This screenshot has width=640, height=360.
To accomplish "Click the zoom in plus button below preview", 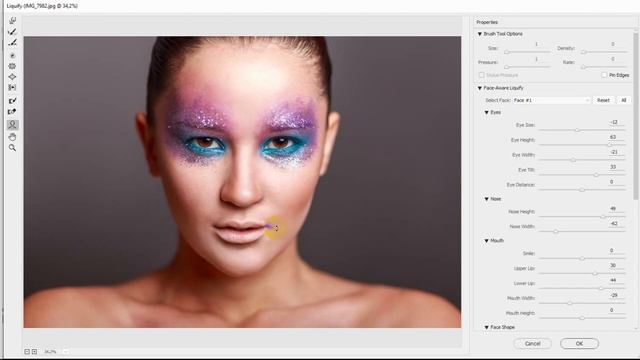I will pos(34,351).
